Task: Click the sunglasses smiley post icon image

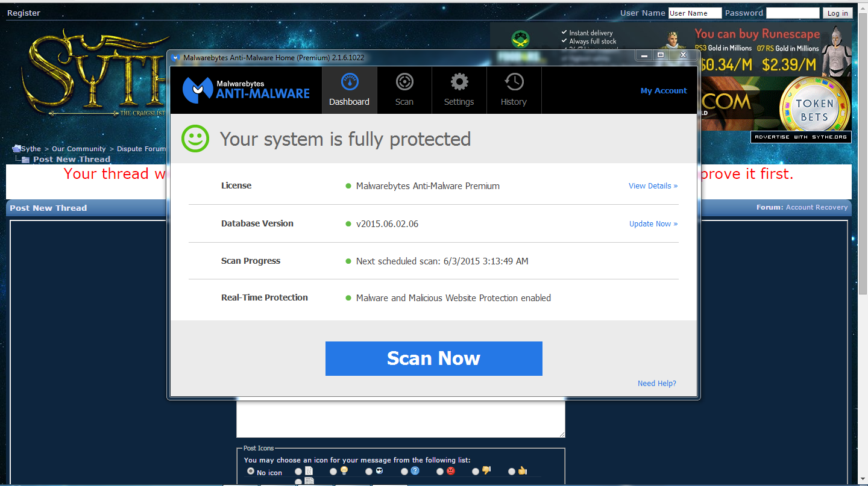Action: coord(380,471)
